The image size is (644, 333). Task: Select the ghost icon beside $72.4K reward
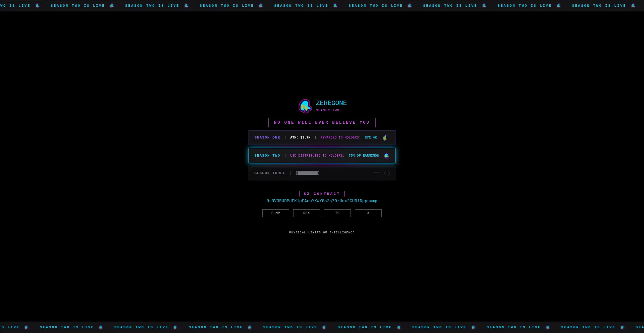[385, 137]
